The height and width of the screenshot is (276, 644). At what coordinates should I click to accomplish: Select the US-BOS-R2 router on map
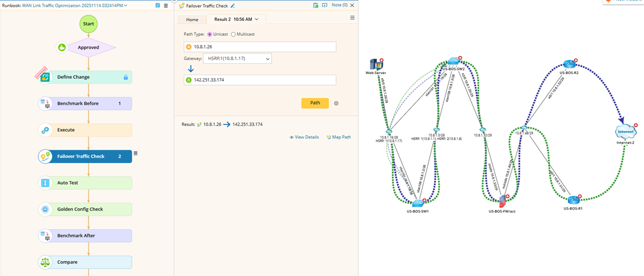(569, 64)
